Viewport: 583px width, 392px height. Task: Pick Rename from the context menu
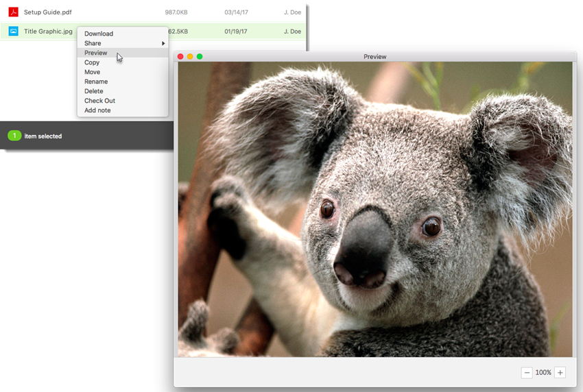95,82
